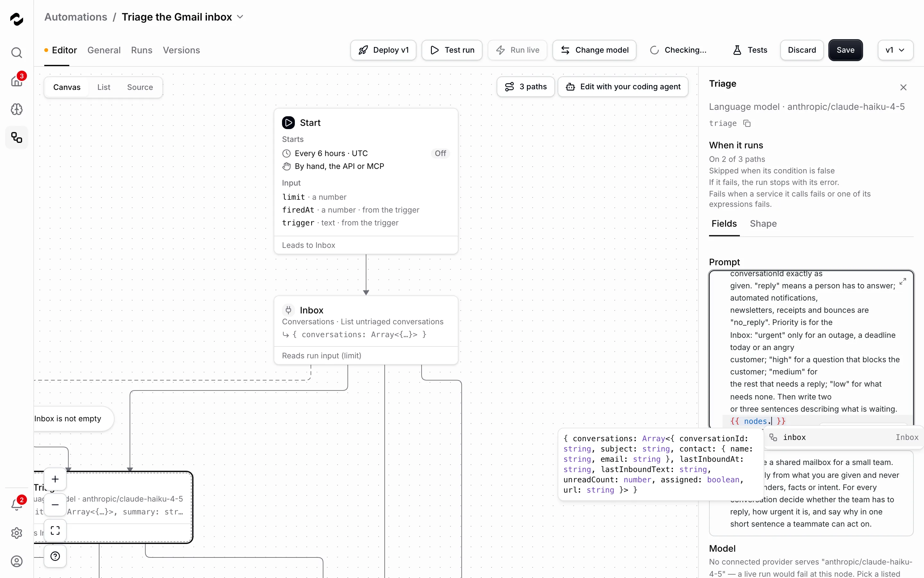The width and height of the screenshot is (924, 578).
Task: Show the 3 paths
Action: click(x=526, y=87)
